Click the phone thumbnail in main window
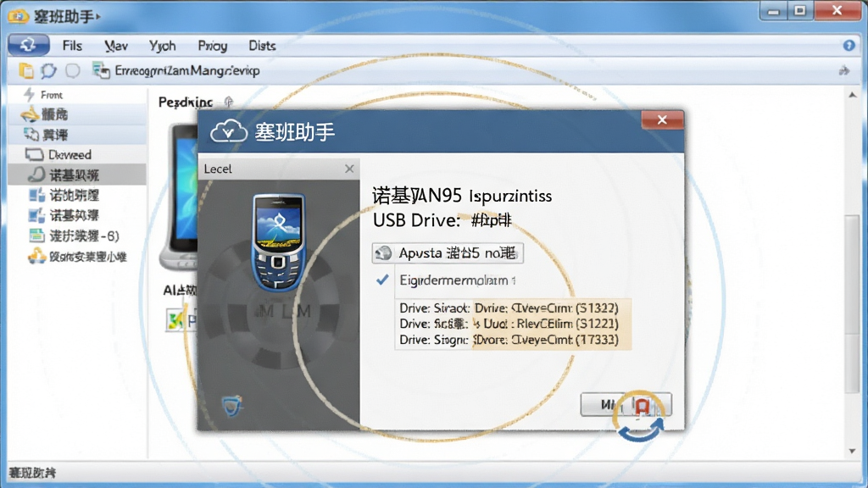This screenshot has width=868, height=488. point(180,197)
